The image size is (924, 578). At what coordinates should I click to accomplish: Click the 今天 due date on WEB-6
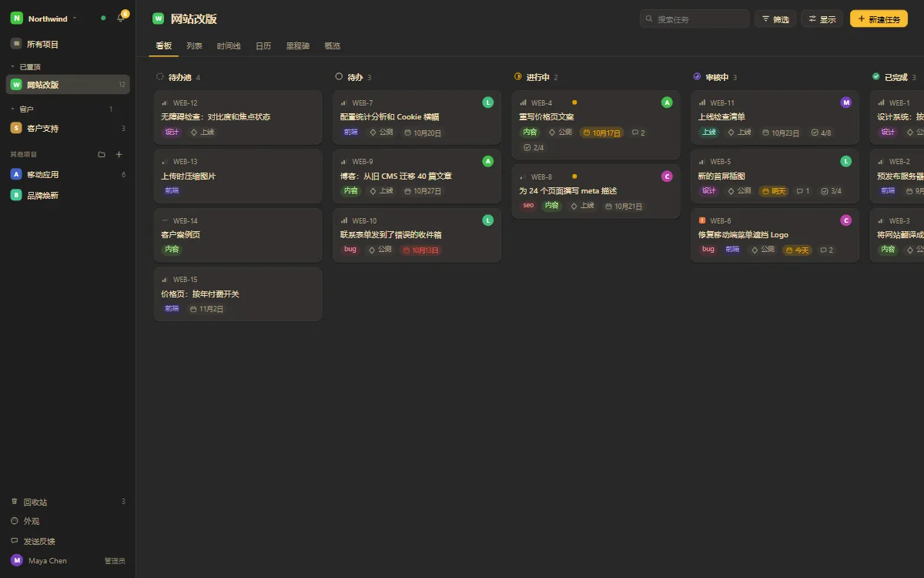pyautogui.click(x=798, y=250)
